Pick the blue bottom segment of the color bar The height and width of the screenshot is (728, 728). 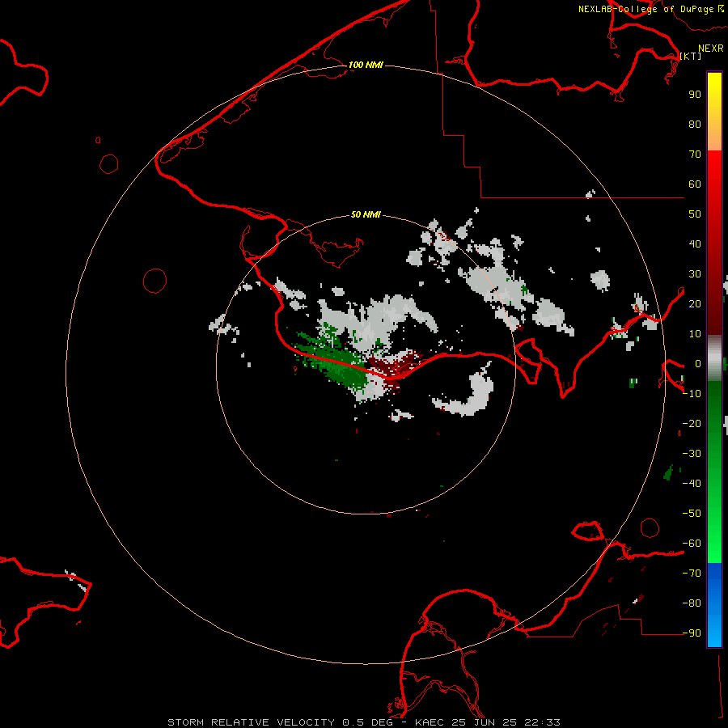tap(714, 605)
